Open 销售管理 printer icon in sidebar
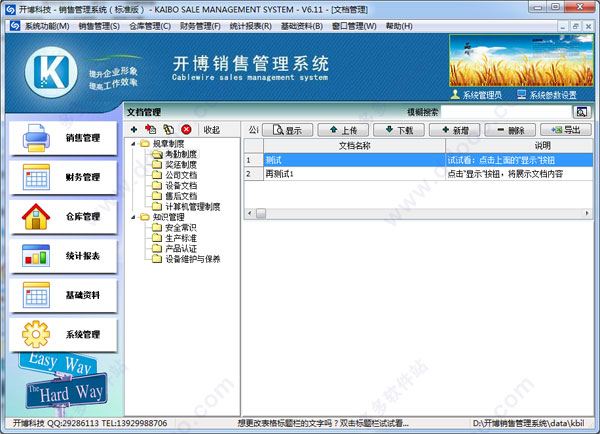 (x=36, y=138)
